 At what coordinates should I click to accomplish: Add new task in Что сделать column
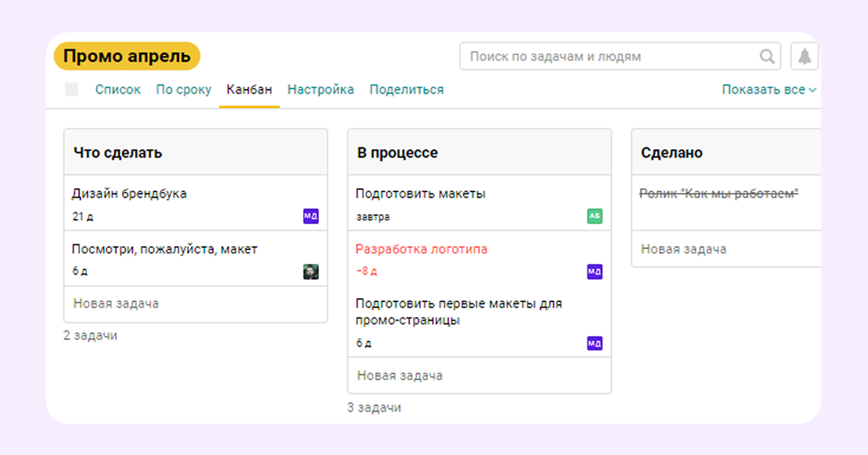(x=116, y=304)
